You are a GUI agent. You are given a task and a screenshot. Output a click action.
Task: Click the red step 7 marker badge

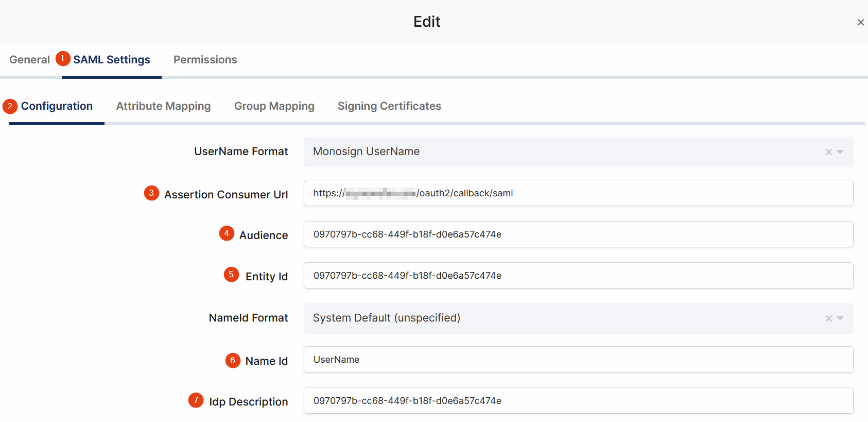(x=196, y=400)
